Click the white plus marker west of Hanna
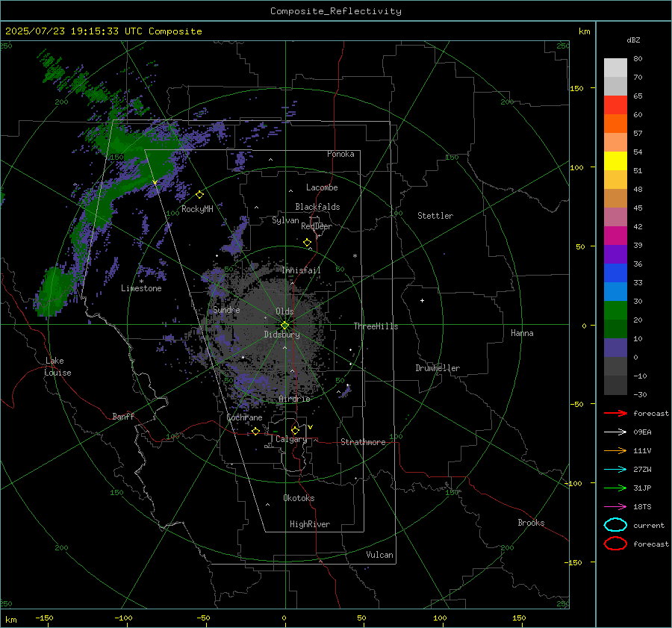 click(x=422, y=300)
